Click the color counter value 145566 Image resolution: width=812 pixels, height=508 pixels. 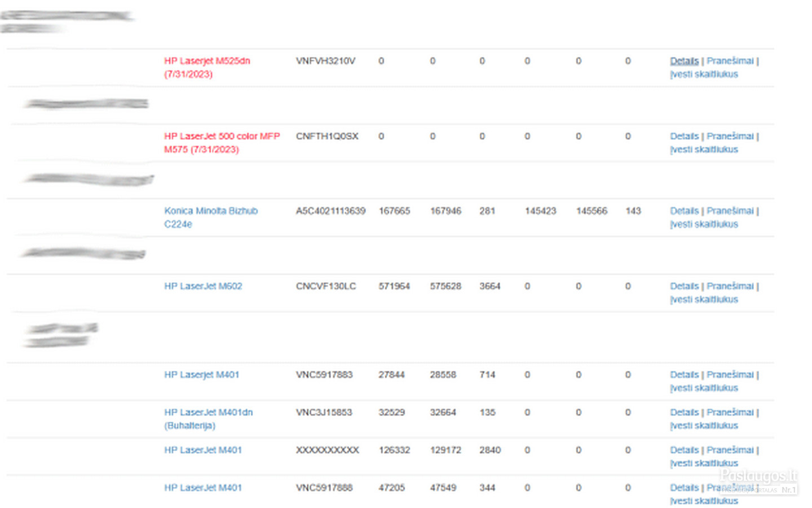[x=592, y=211]
